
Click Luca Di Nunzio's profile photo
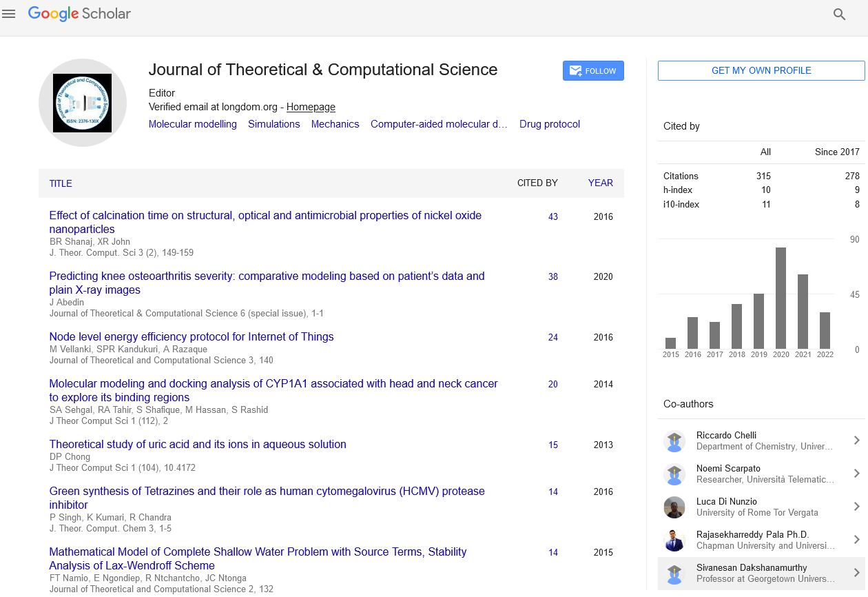pos(674,507)
